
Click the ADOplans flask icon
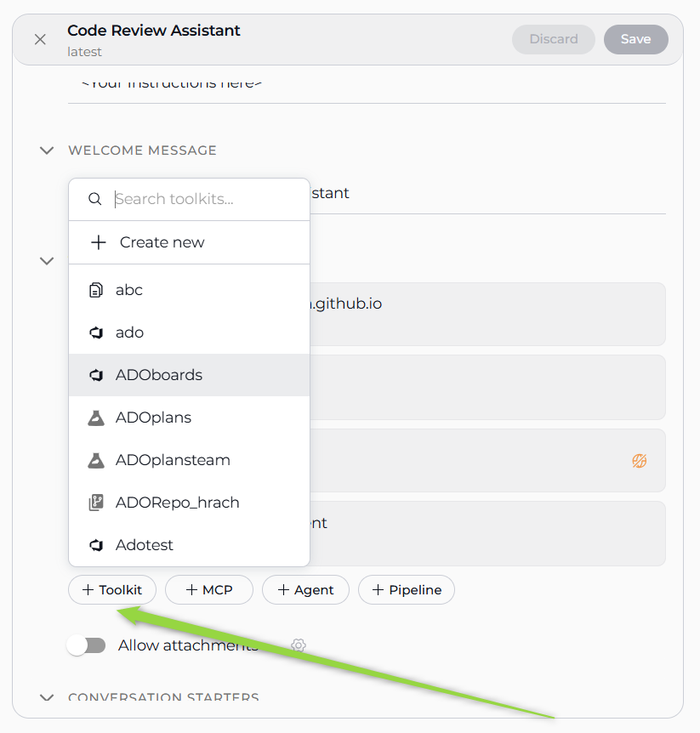pos(96,418)
